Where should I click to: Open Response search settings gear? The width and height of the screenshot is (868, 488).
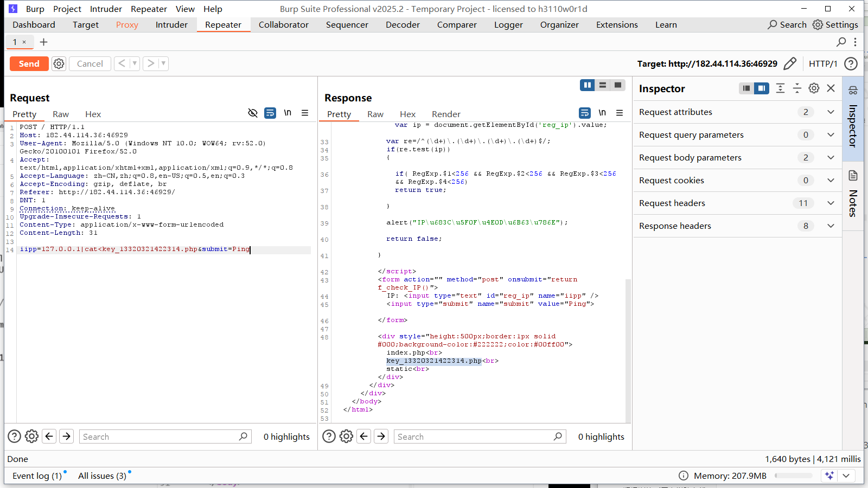tap(347, 436)
